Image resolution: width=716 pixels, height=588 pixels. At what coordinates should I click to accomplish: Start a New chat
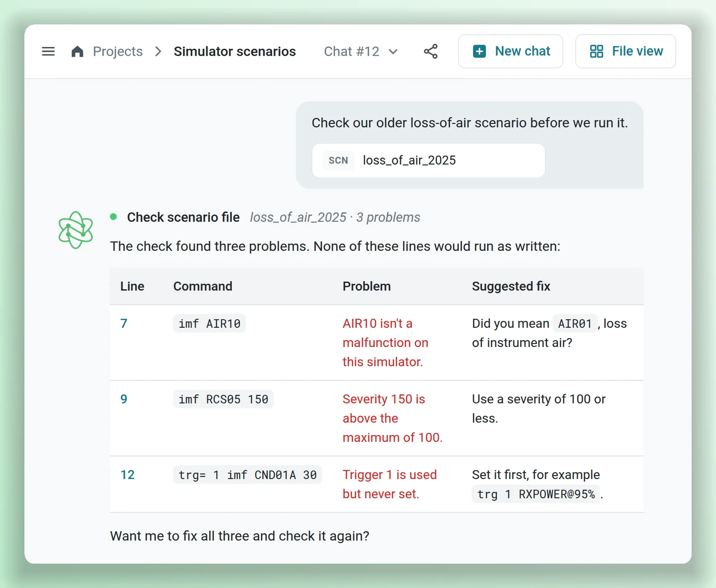pos(511,51)
